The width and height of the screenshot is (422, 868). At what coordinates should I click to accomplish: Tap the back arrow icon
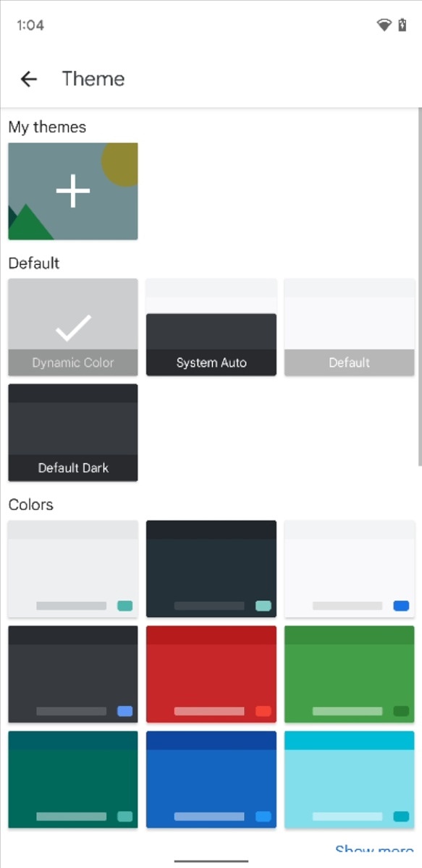(28, 79)
